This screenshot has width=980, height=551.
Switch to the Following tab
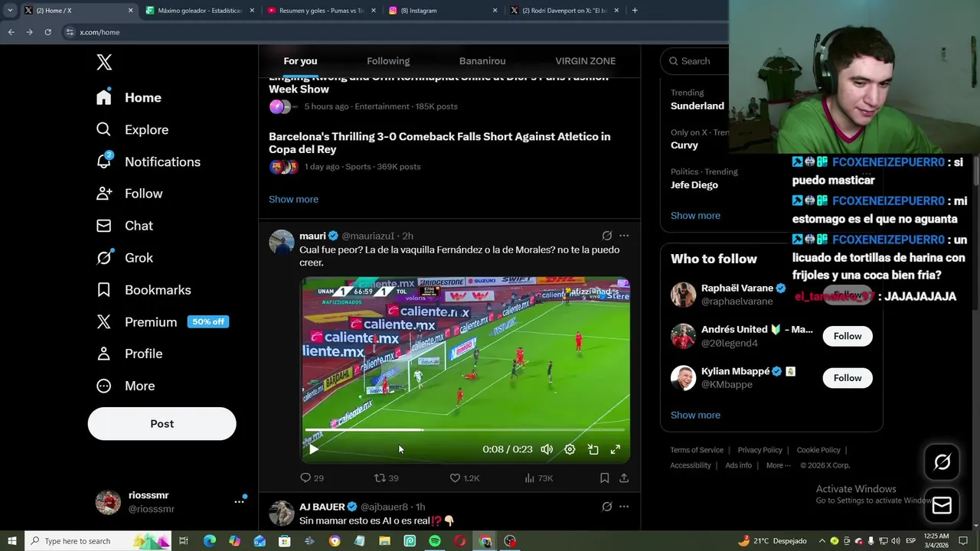click(x=388, y=61)
